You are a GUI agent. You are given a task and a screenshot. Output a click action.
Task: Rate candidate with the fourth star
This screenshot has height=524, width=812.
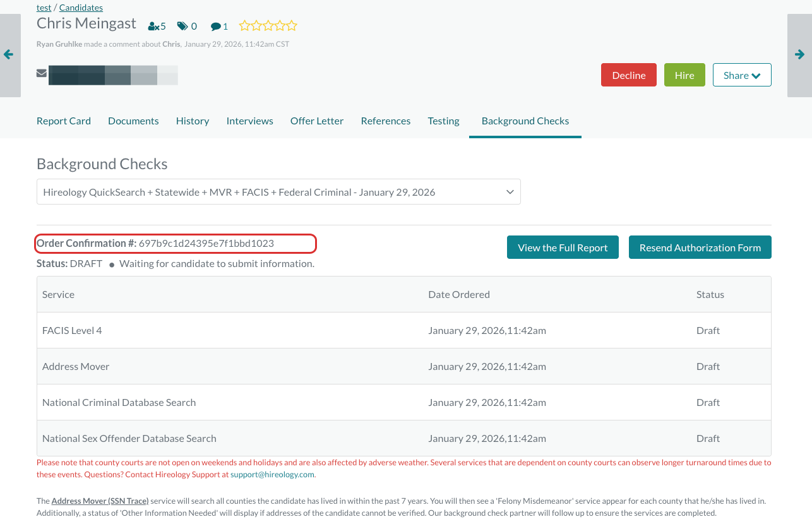click(x=279, y=26)
